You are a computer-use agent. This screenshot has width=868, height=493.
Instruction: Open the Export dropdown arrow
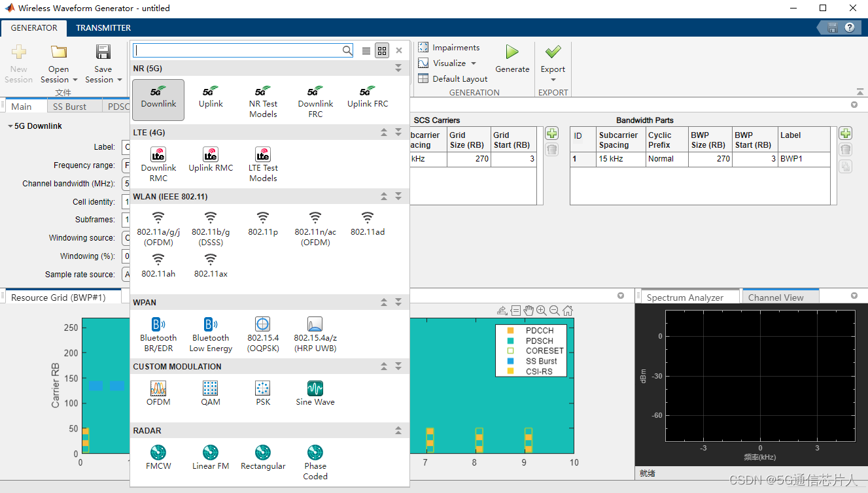(553, 80)
